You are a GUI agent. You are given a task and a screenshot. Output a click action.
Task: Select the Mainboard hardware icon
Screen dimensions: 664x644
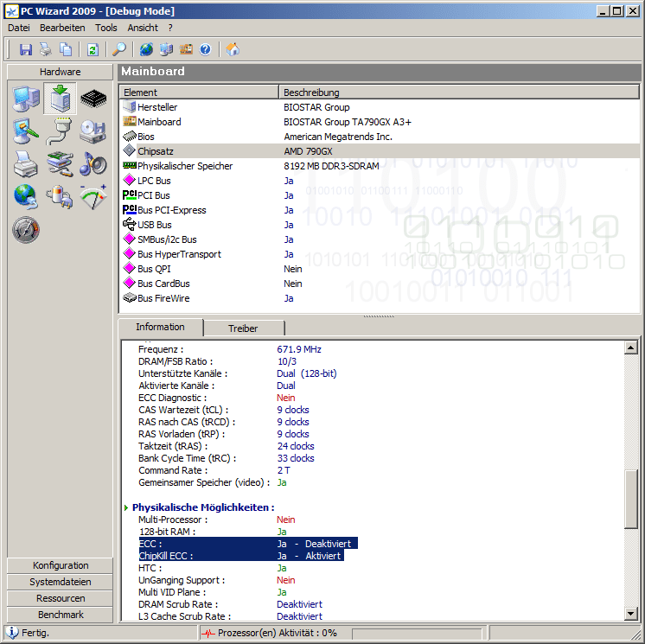(x=60, y=99)
